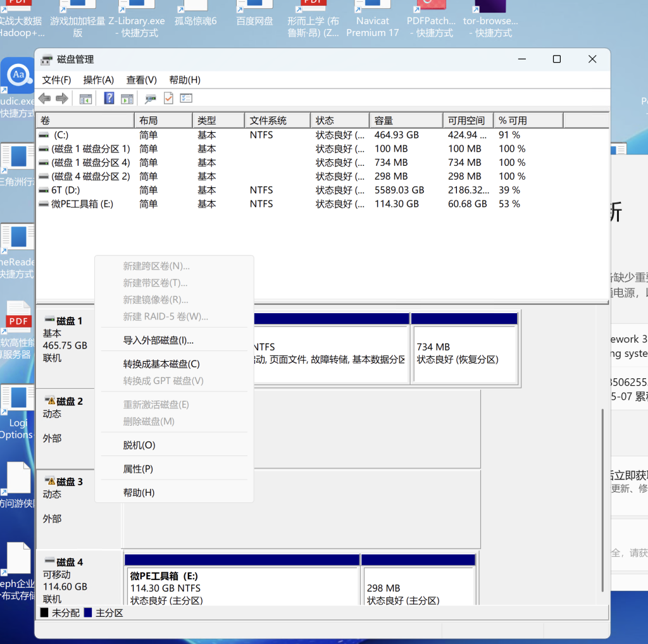Click the back arrow toolbar icon
The height and width of the screenshot is (644, 648).
(x=44, y=98)
